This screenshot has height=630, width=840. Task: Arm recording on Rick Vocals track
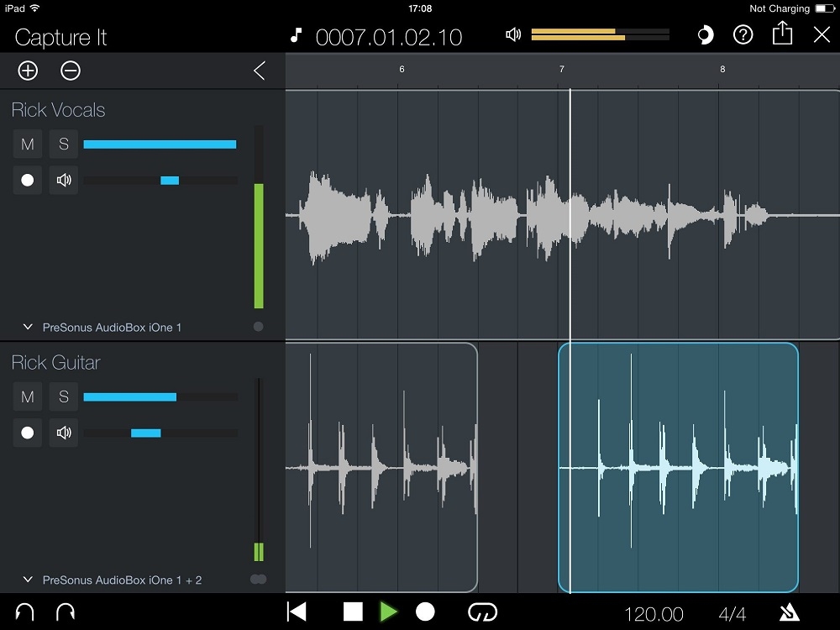(28, 180)
